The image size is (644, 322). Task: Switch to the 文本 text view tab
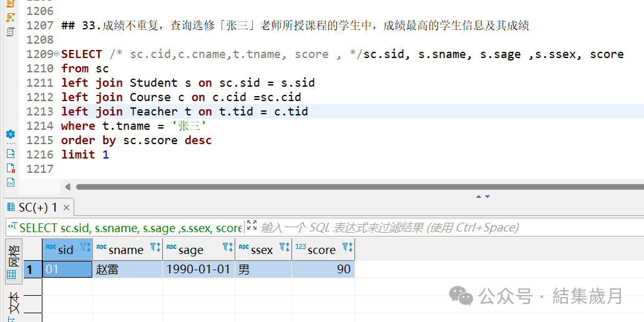(14, 302)
